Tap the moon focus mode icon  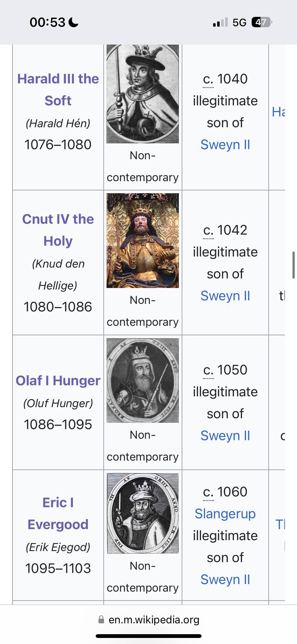[x=74, y=22]
